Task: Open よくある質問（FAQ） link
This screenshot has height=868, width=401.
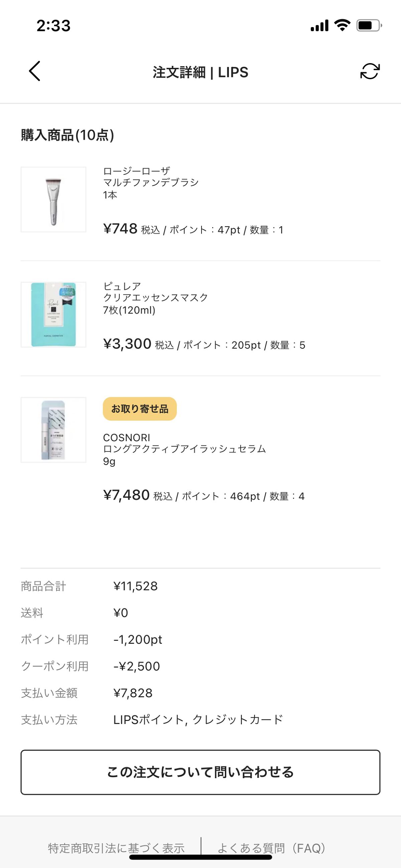Action: (x=272, y=848)
